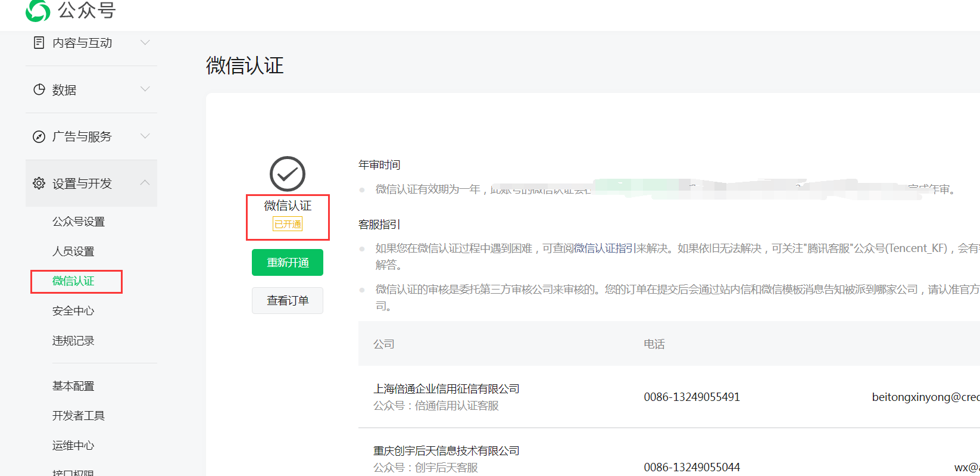Click the beitongxinyong email address
Image resolution: width=980 pixels, height=476 pixels.
[926, 397]
